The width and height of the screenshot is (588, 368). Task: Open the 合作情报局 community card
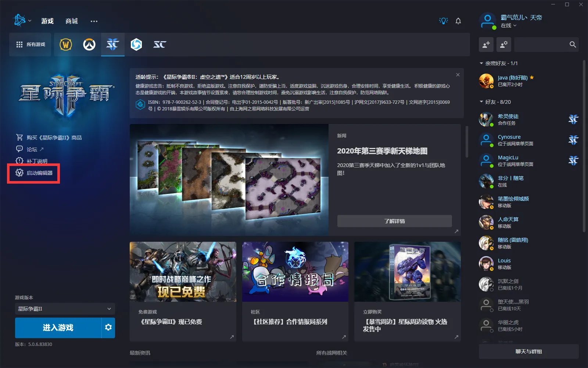pos(295,291)
